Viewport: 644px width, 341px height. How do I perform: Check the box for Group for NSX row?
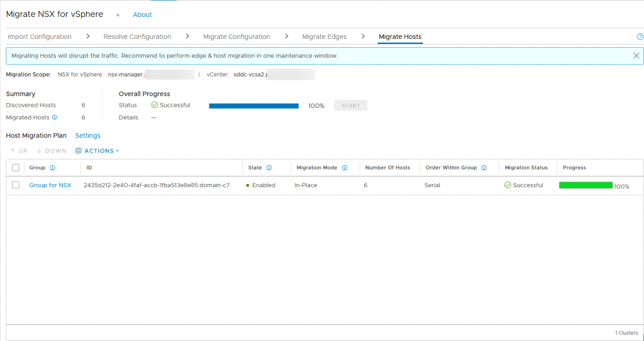16,185
